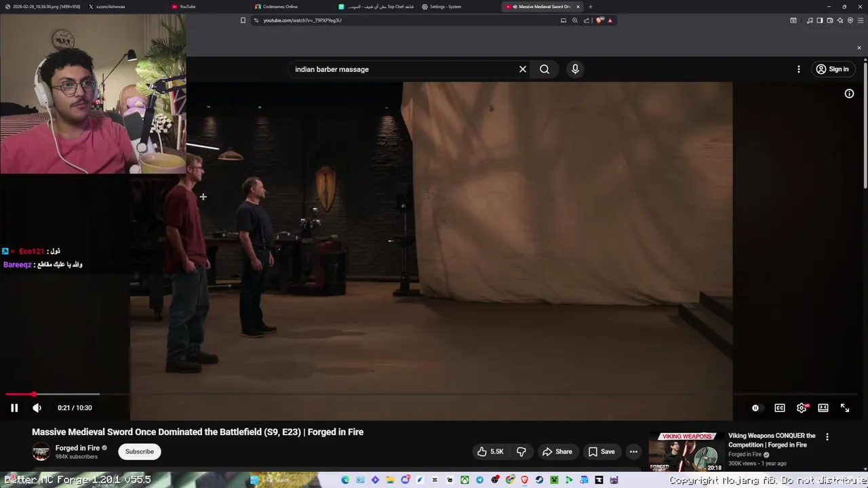This screenshot has height=488, width=868.
Task: Toggle the browser sidebar panel
Action: click(x=820, y=20)
